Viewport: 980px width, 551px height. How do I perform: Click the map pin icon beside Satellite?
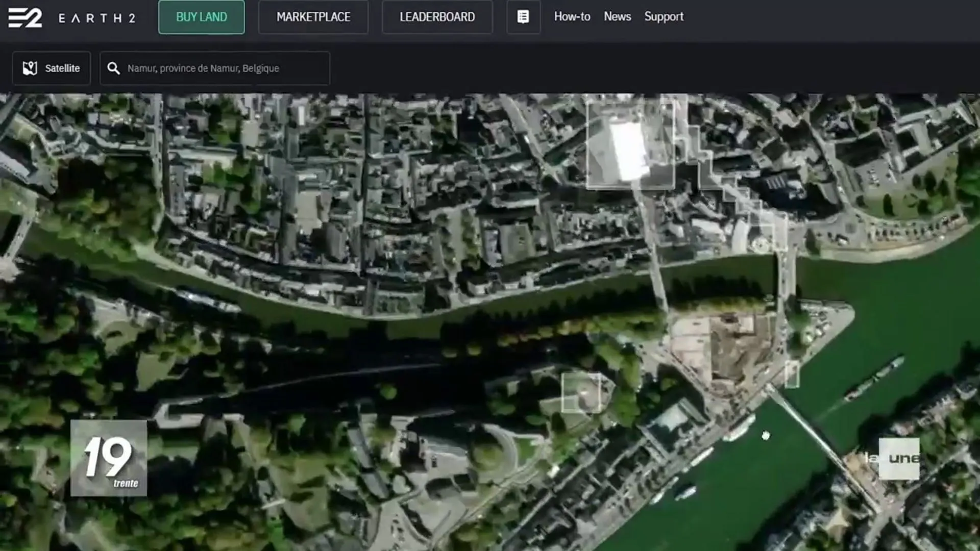30,68
